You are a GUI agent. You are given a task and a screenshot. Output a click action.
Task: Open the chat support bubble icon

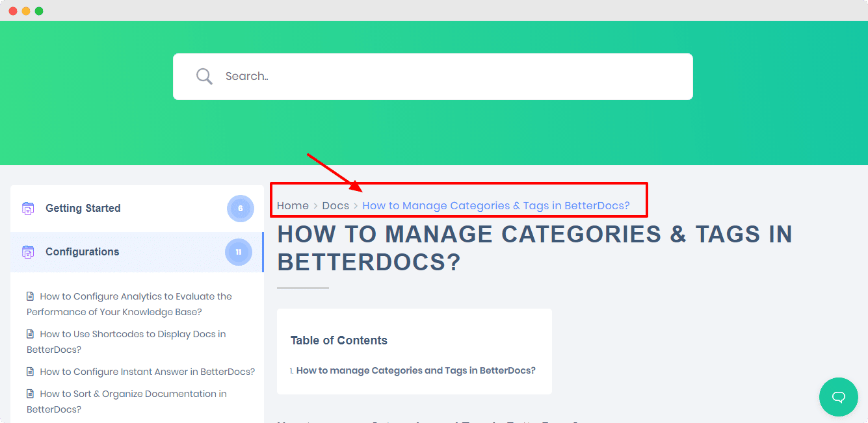838,397
